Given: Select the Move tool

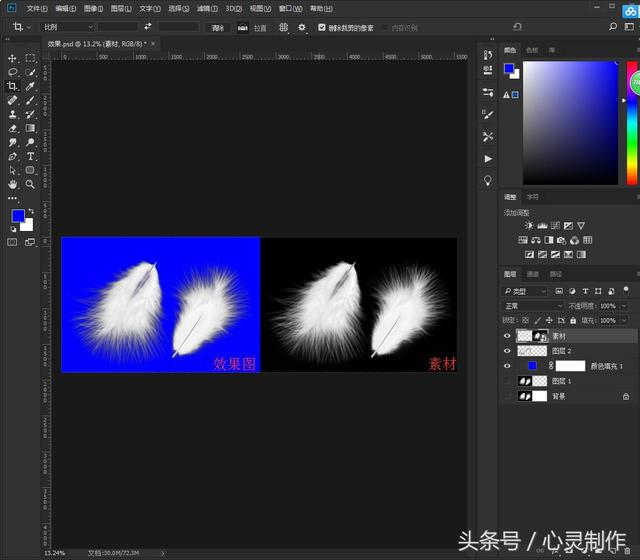Looking at the screenshot, I should [x=12, y=58].
